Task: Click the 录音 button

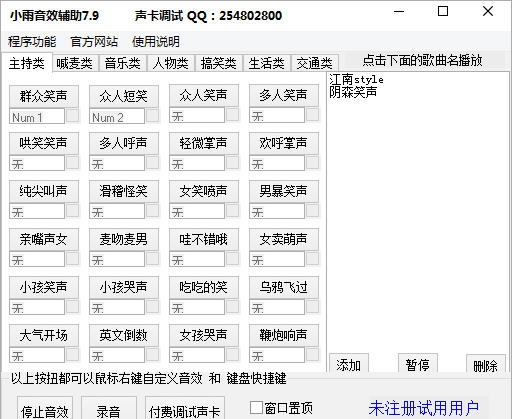Action: [x=109, y=409]
